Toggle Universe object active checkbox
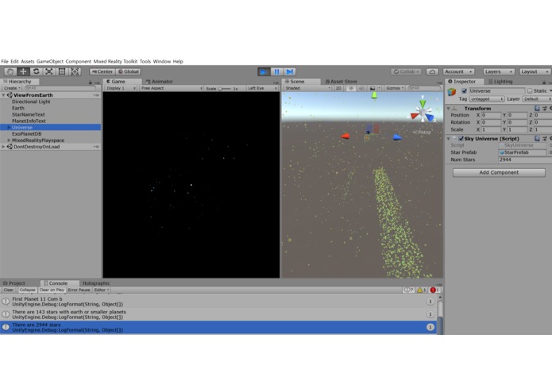Viewport: 552px width, 392px height. tap(464, 91)
